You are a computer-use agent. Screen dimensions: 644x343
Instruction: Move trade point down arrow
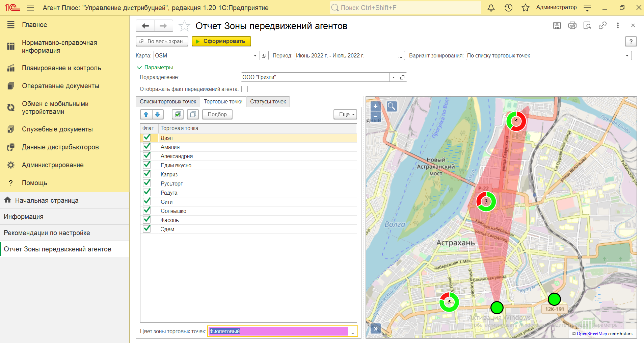point(158,114)
